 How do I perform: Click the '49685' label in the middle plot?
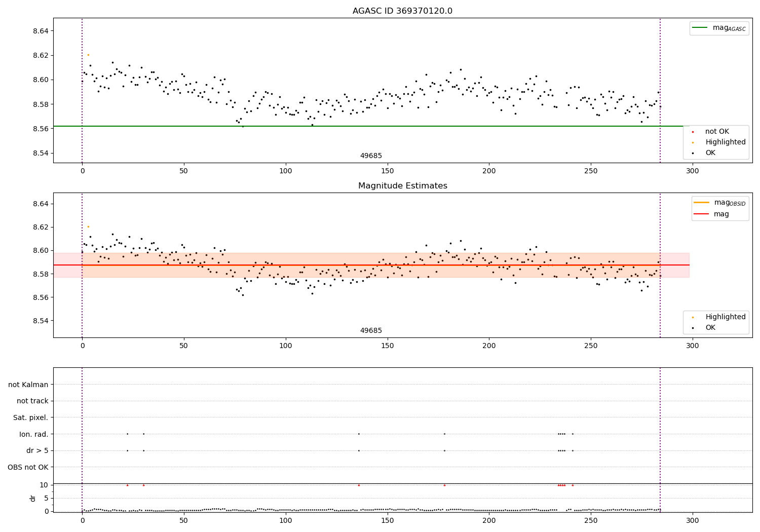371,331
